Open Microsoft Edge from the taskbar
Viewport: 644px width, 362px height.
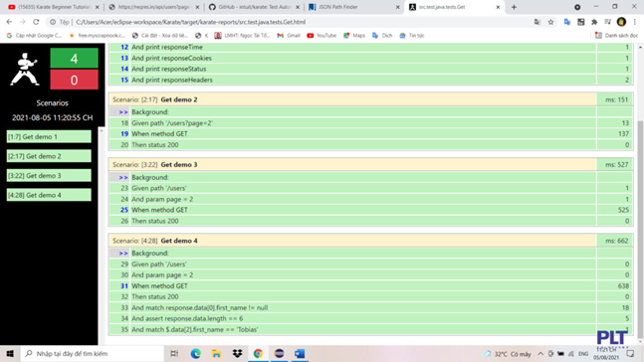click(x=195, y=353)
